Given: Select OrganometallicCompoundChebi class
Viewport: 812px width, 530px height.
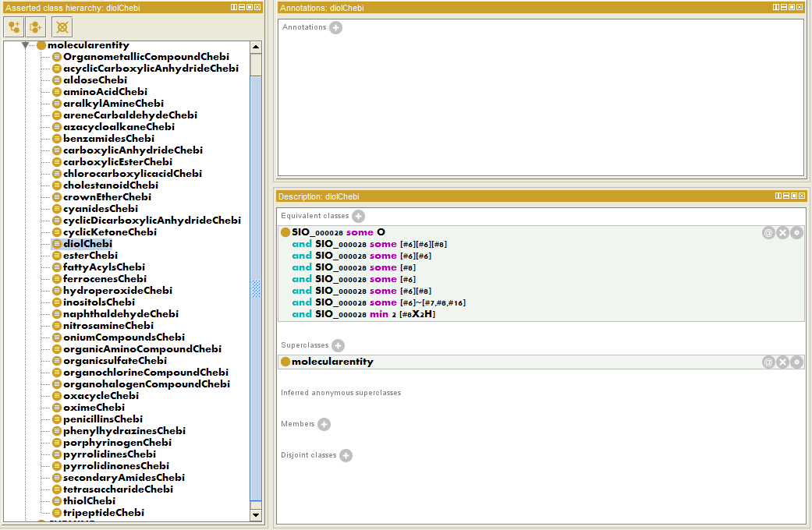Looking at the screenshot, I should pos(146,56).
